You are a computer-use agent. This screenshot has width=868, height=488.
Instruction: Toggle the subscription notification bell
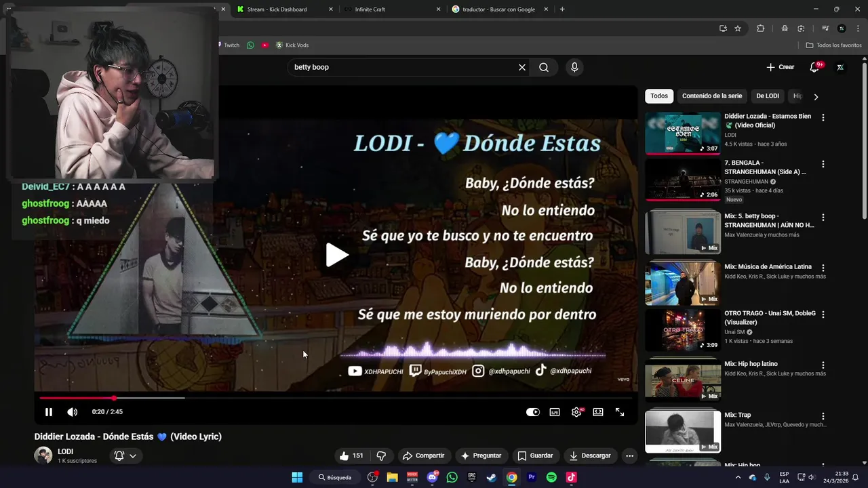(125, 455)
